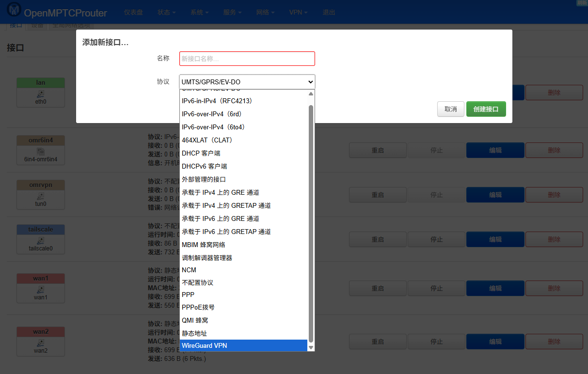This screenshot has width=588, height=374.
Task: Click the wan2 interface device icon
Action: click(x=41, y=343)
